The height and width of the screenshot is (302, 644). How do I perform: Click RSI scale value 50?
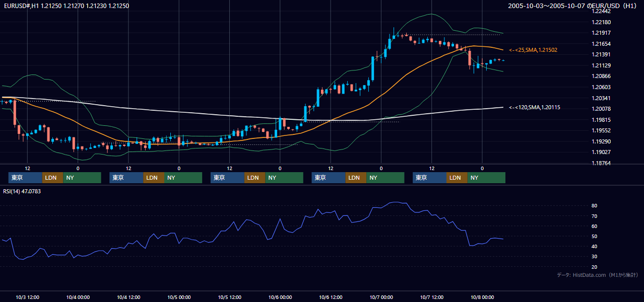[595, 236]
